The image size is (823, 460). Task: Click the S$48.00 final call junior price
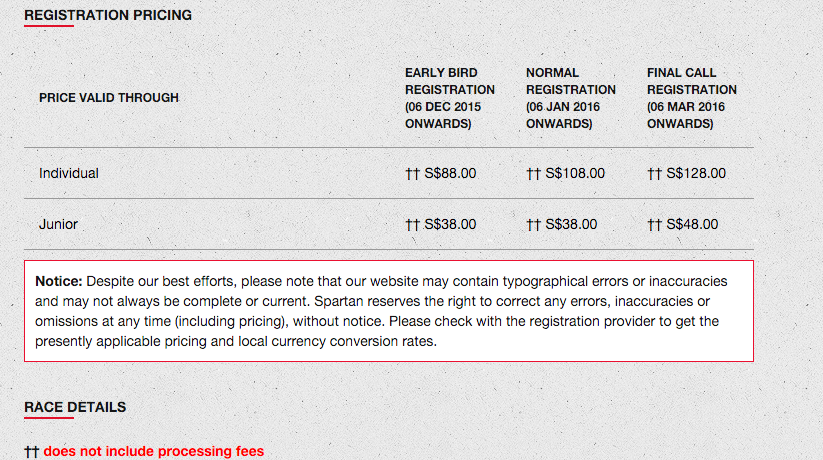[x=692, y=224]
